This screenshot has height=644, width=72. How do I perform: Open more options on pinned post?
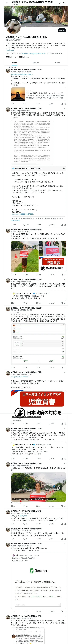click(65, 70)
